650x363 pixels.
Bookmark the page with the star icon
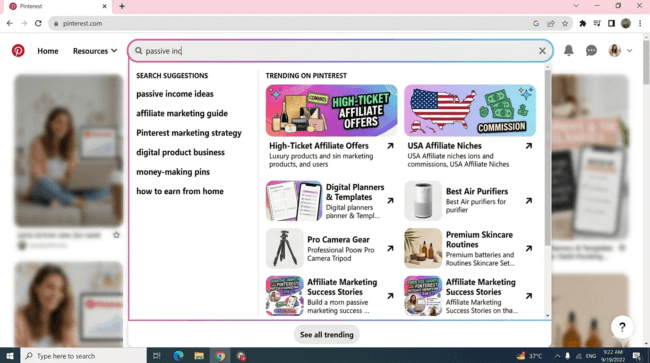click(565, 24)
